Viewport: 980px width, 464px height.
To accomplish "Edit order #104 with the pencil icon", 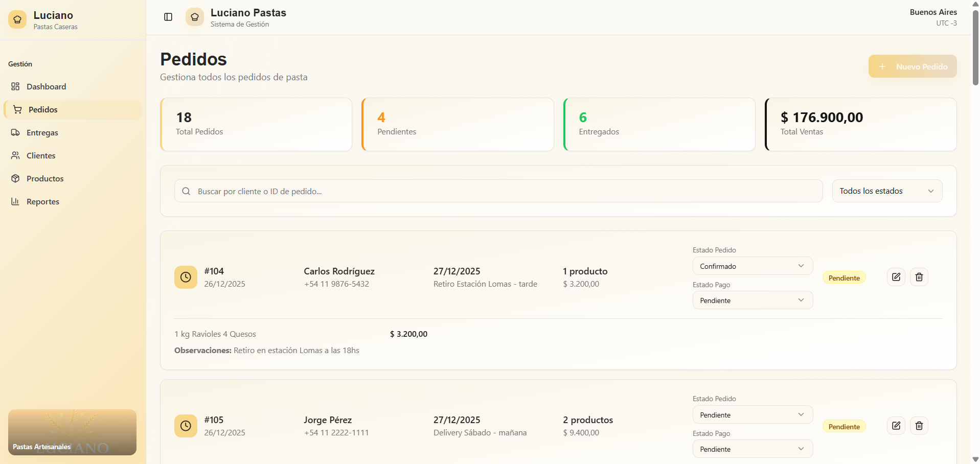I will [896, 277].
